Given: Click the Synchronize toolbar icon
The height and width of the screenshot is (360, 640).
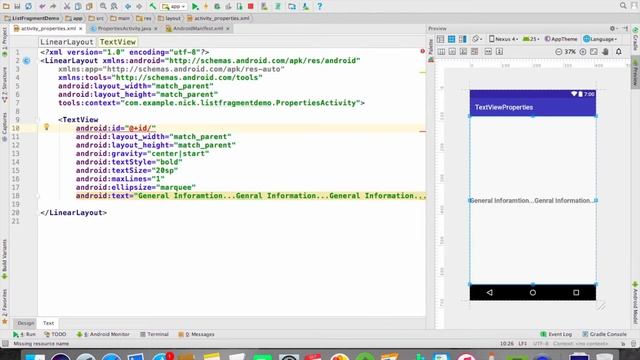Looking at the screenshot, I should coord(29,6).
